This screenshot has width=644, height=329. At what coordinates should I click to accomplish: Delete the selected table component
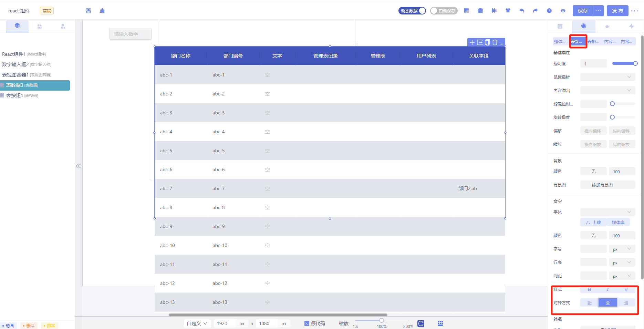(x=495, y=42)
